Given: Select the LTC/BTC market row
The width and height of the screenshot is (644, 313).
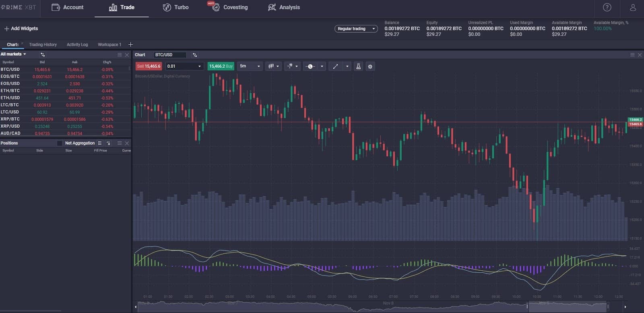Looking at the screenshot, I should tap(65, 105).
